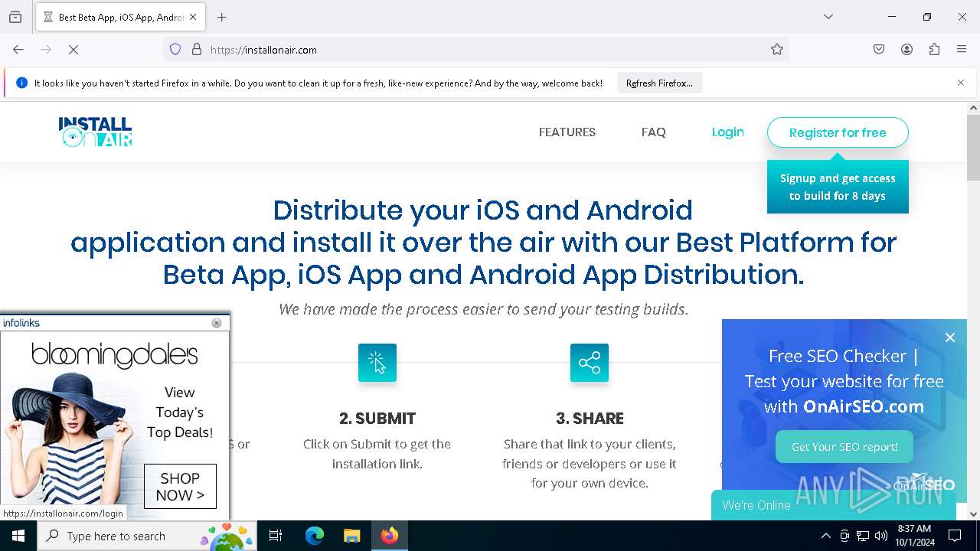Click the scrollbar up arrow
The image size is (980, 551).
point(973,108)
